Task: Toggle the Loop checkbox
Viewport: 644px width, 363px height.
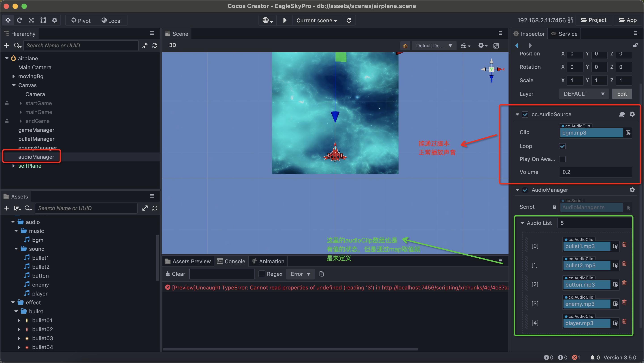Action: (562, 146)
